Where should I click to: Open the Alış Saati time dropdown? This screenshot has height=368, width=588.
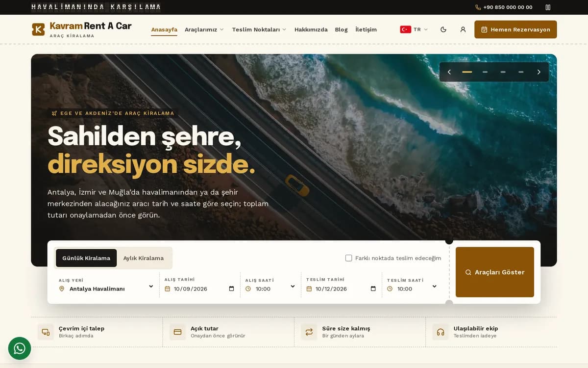pos(270,289)
